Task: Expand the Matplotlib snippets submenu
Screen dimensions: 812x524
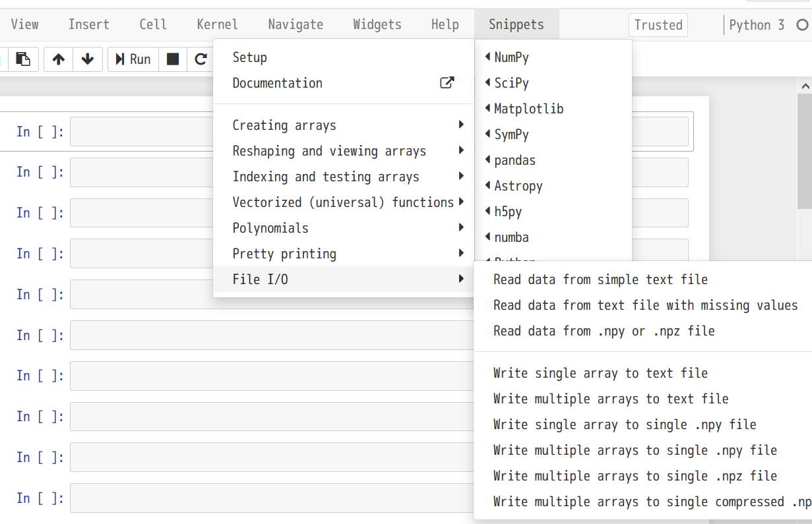Action: 528,109
